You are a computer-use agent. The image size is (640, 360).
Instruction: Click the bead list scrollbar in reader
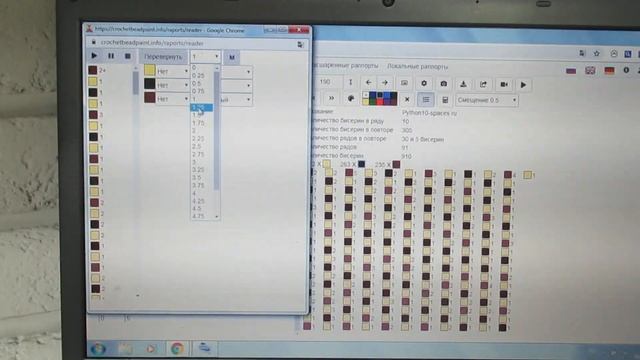(136, 83)
